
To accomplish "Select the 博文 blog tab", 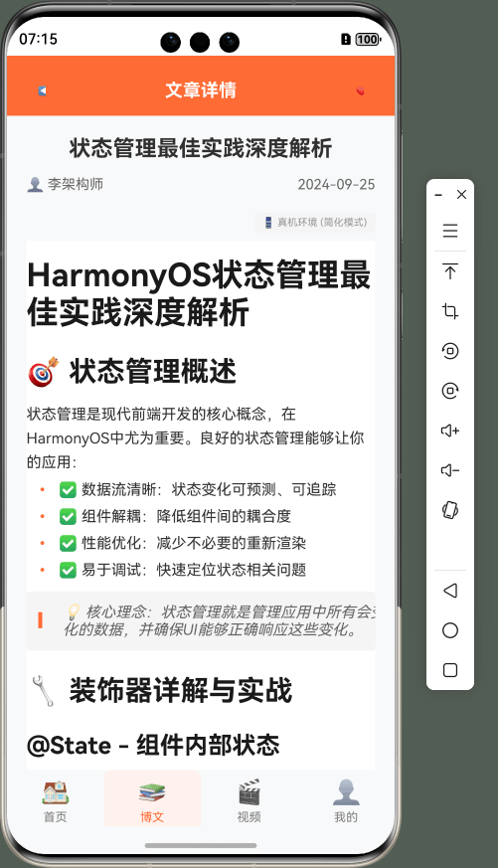I will pyautogui.click(x=152, y=798).
